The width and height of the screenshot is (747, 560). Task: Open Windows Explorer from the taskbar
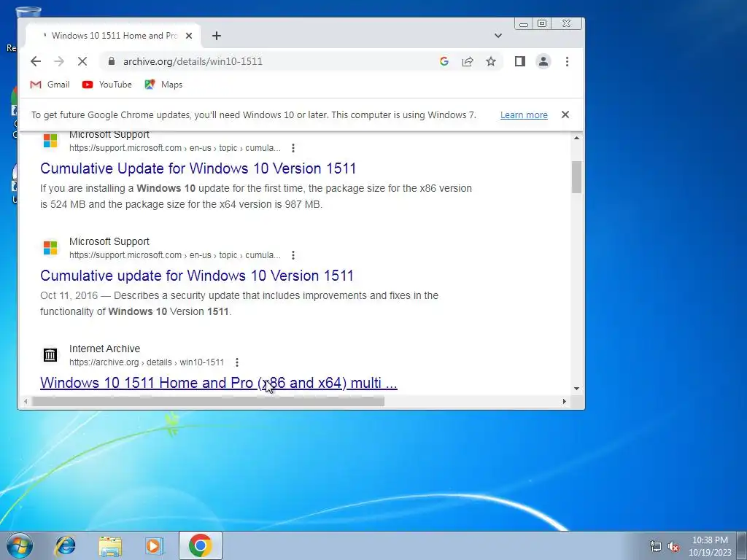(110, 545)
